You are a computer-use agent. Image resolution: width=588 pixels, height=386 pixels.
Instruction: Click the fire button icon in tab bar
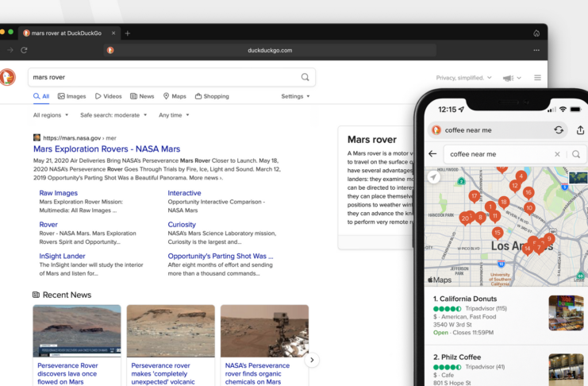536,33
